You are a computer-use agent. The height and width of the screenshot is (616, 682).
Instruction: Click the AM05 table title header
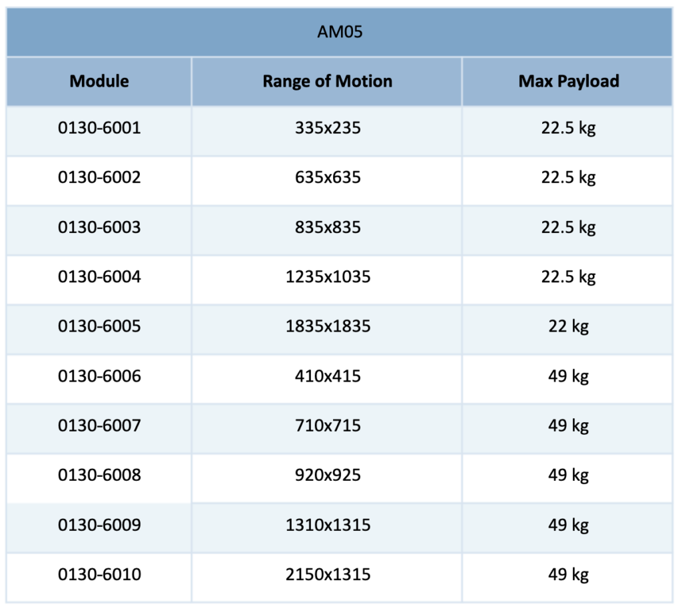point(340,32)
